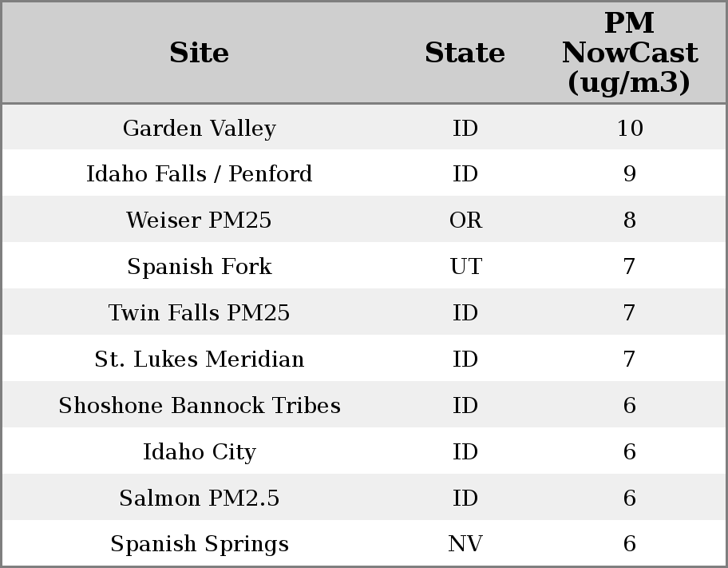Click the State column header

click(x=465, y=54)
